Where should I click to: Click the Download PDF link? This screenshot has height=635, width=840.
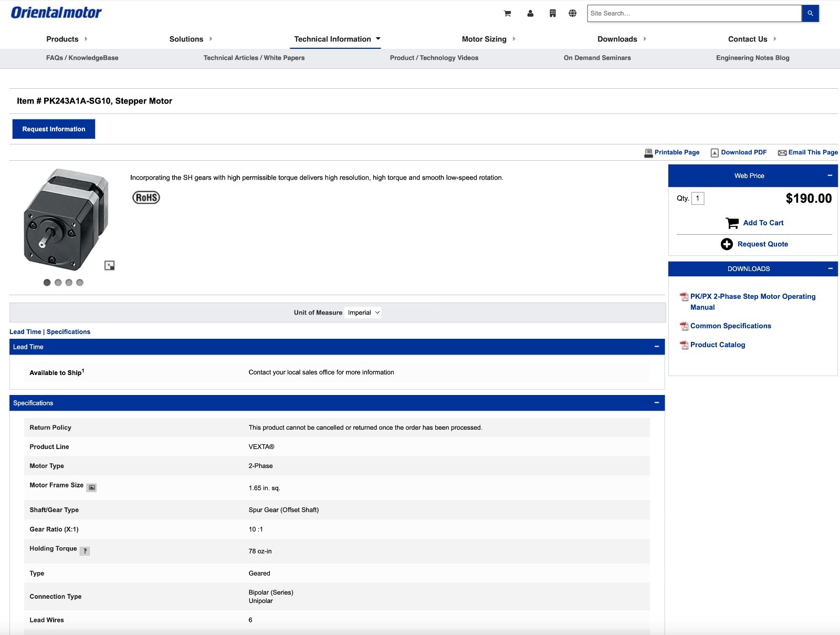coord(743,152)
